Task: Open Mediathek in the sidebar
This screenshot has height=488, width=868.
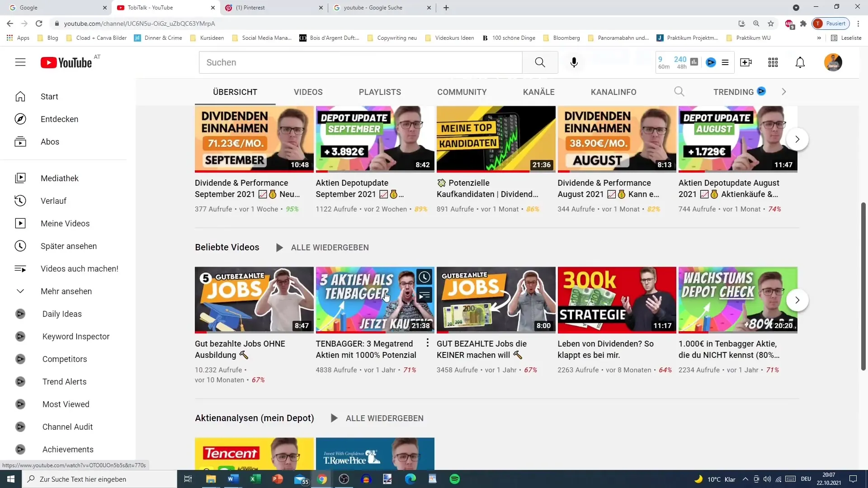Action: [59, 178]
